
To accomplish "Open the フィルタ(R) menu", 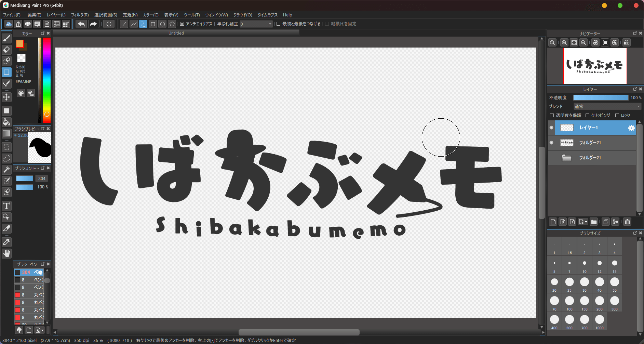I will (x=80, y=15).
